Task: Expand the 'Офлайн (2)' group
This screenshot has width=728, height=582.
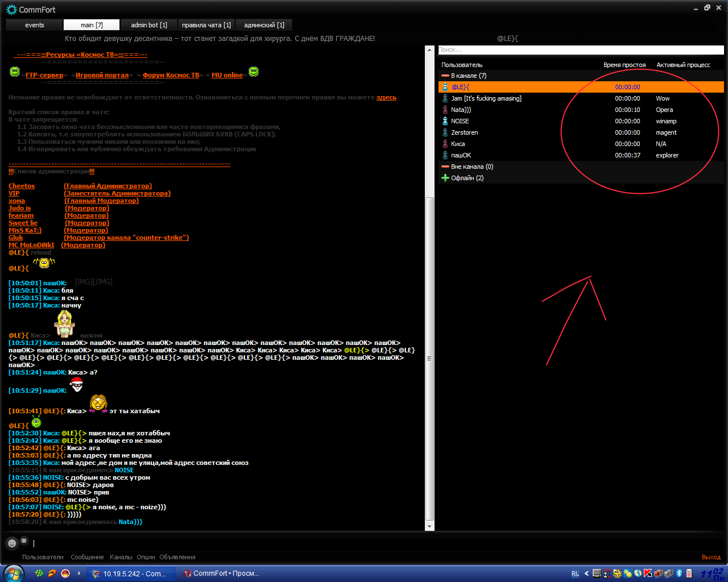Action: coord(445,178)
